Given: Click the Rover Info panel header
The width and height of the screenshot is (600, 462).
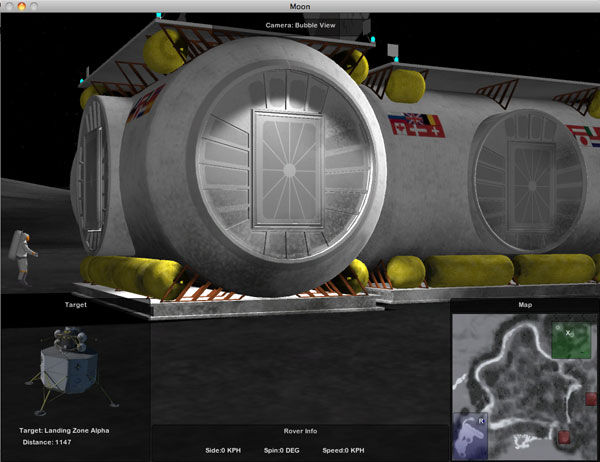Looking at the screenshot, I should click(x=300, y=431).
